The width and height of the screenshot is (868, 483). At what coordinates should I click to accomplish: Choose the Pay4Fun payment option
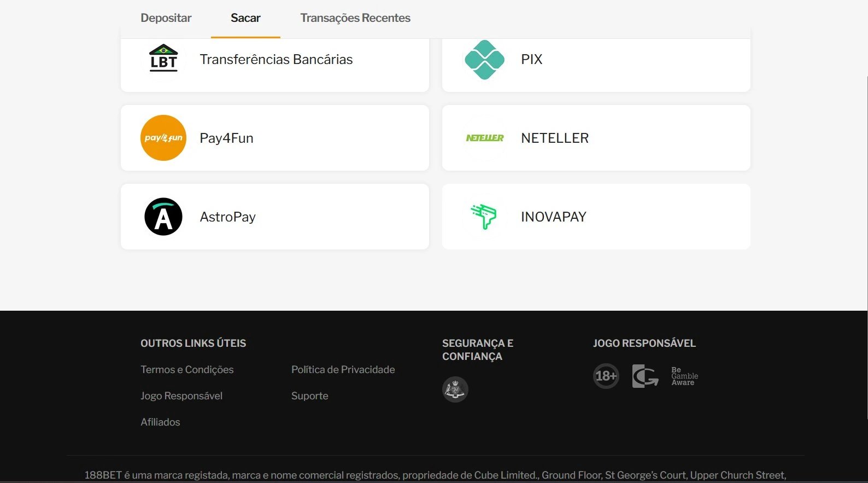(x=275, y=138)
